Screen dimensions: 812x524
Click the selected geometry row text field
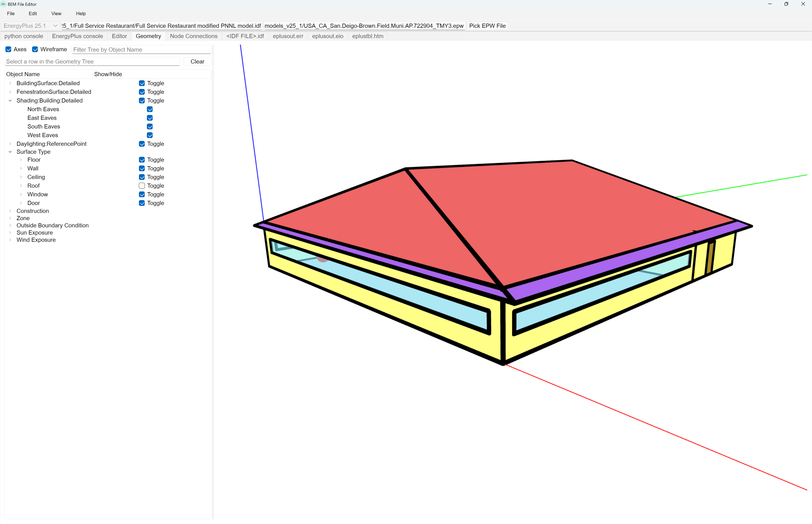click(93, 62)
